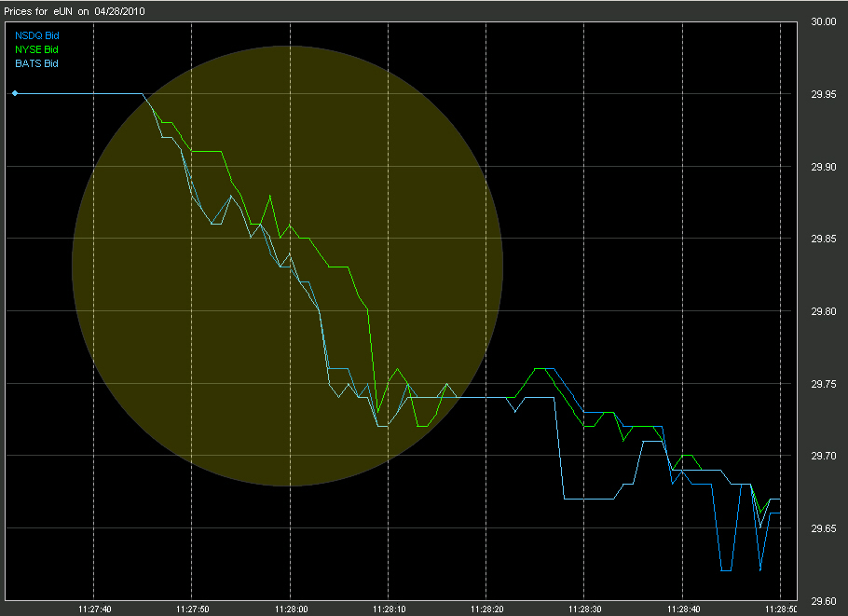Select the 11:28:00 time axis label
Viewport: 848px width, 616px height.
coord(291,609)
